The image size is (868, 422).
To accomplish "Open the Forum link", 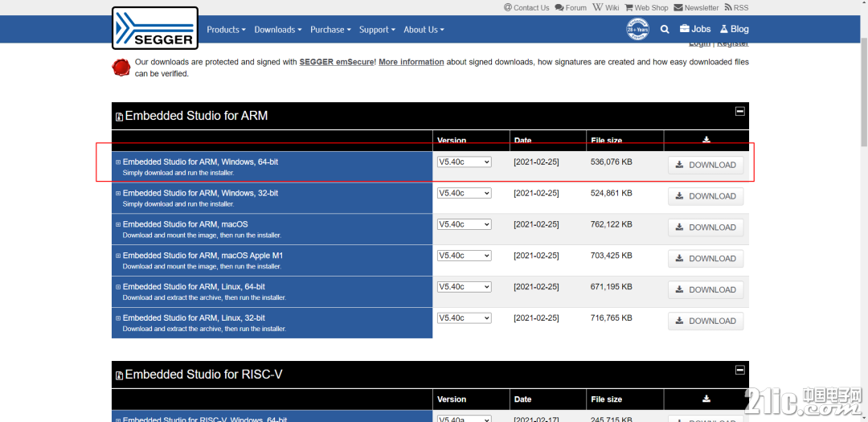I will click(x=571, y=8).
